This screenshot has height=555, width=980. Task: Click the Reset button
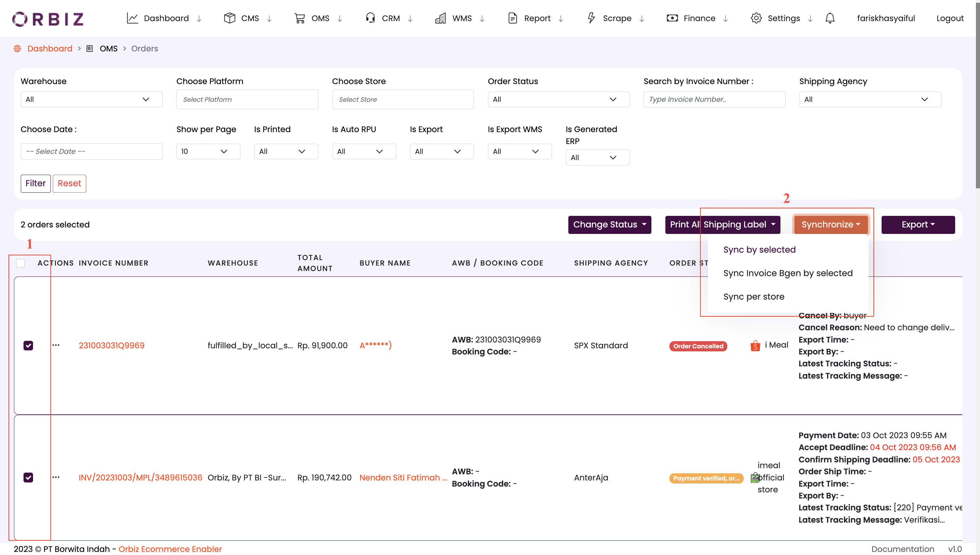tap(69, 183)
